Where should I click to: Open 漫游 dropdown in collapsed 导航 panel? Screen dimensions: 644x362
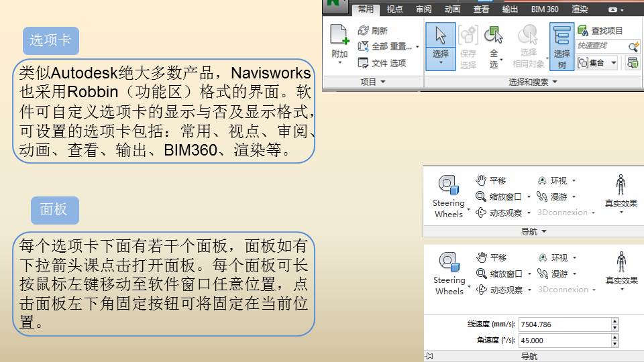[574, 196]
